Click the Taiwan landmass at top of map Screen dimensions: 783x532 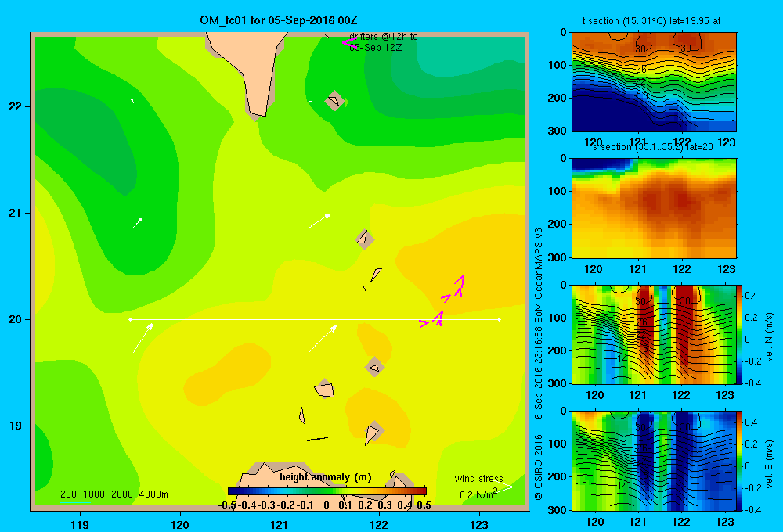coord(247,74)
